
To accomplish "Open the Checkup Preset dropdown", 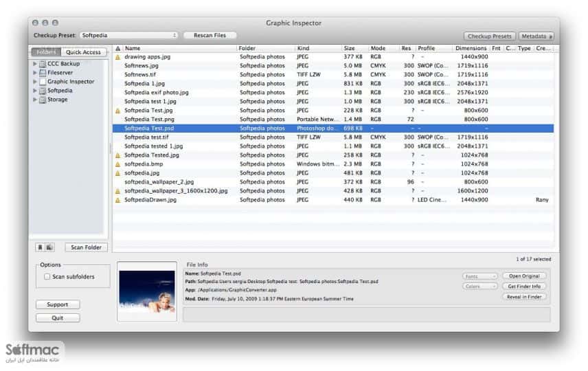I will pyautogui.click(x=128, y=35).
